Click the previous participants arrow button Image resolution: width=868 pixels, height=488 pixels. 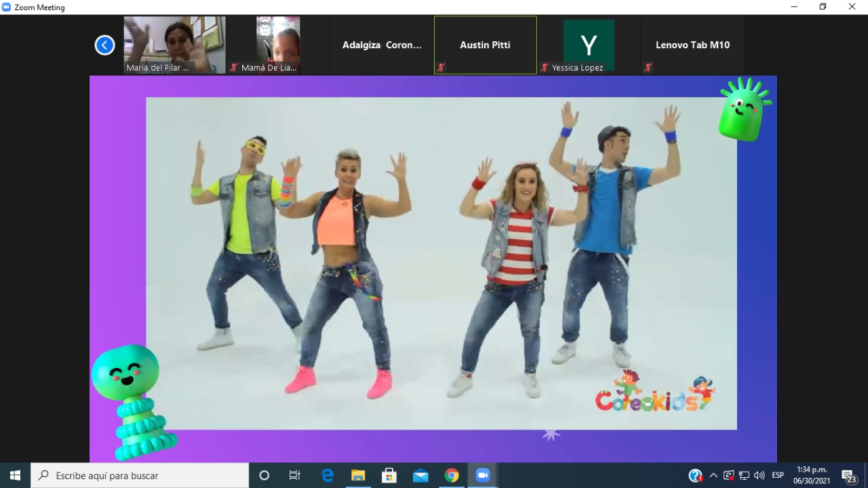(104, 45)
